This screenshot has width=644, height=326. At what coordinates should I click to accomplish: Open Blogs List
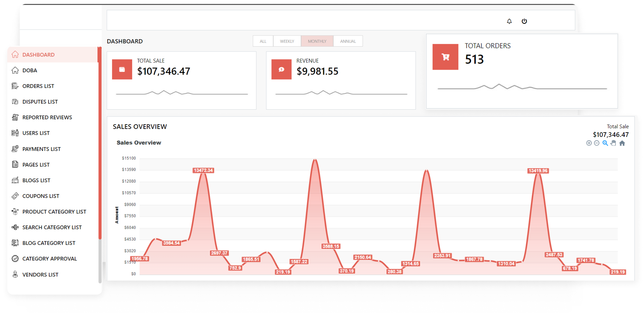point(36,180)
